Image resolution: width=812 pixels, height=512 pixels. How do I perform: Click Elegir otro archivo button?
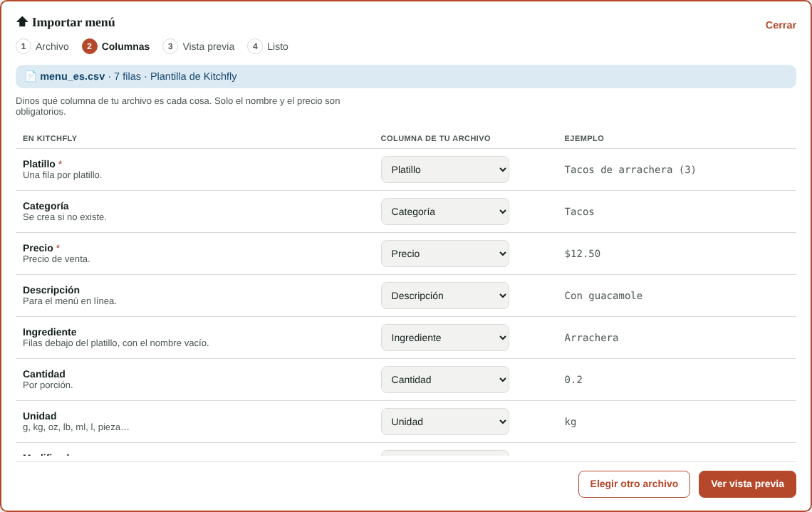tap(634, 484)
